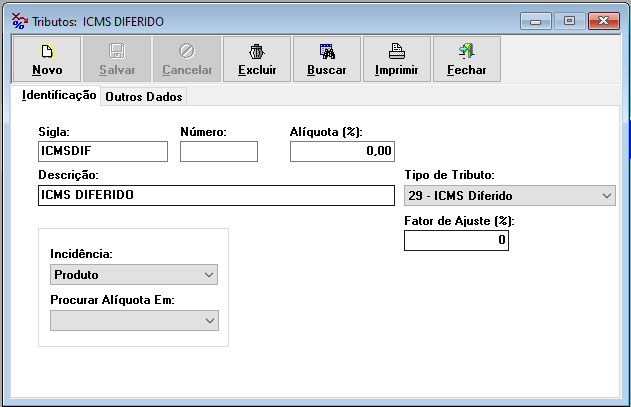This screenshot has height=407, width=631.
Task: Click the Novo toolbar icon
Action: tap(46, 52)
